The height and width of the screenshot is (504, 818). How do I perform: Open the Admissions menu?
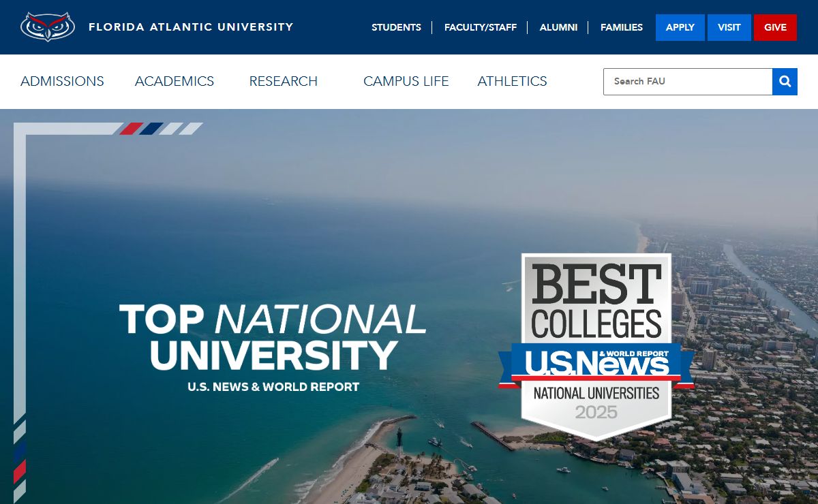62,81
